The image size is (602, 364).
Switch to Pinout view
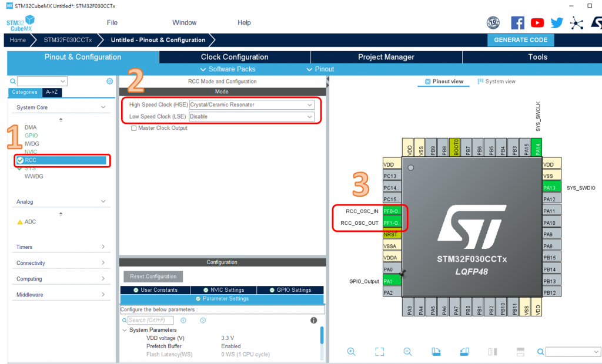[444, 82]
